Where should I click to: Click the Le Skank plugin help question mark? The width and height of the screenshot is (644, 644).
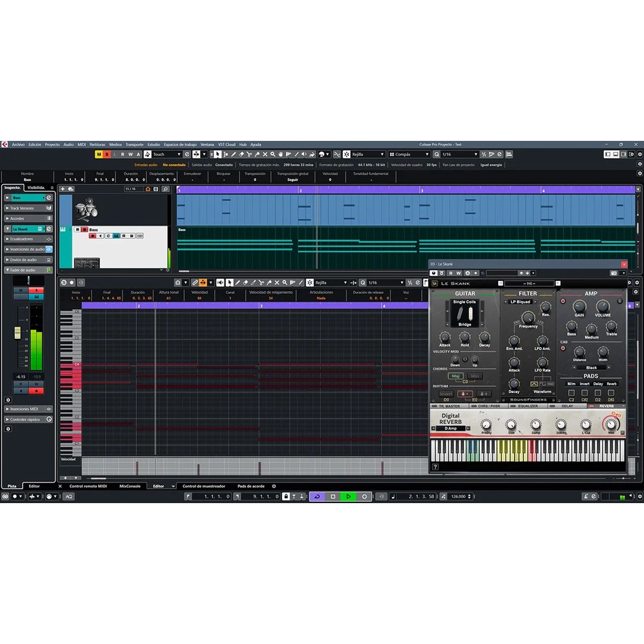[x=435, y=467]
